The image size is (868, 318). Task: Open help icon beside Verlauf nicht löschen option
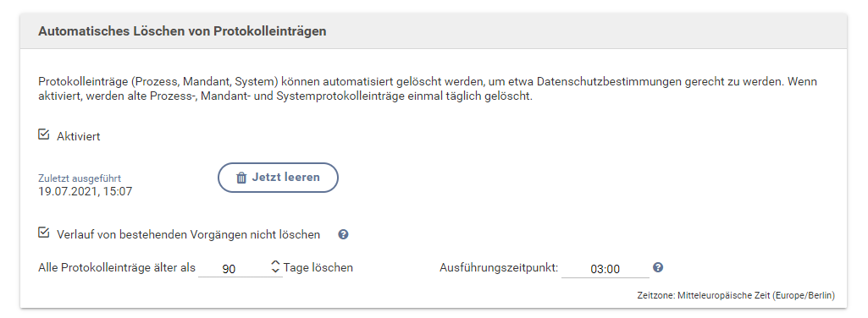(343, 234)
